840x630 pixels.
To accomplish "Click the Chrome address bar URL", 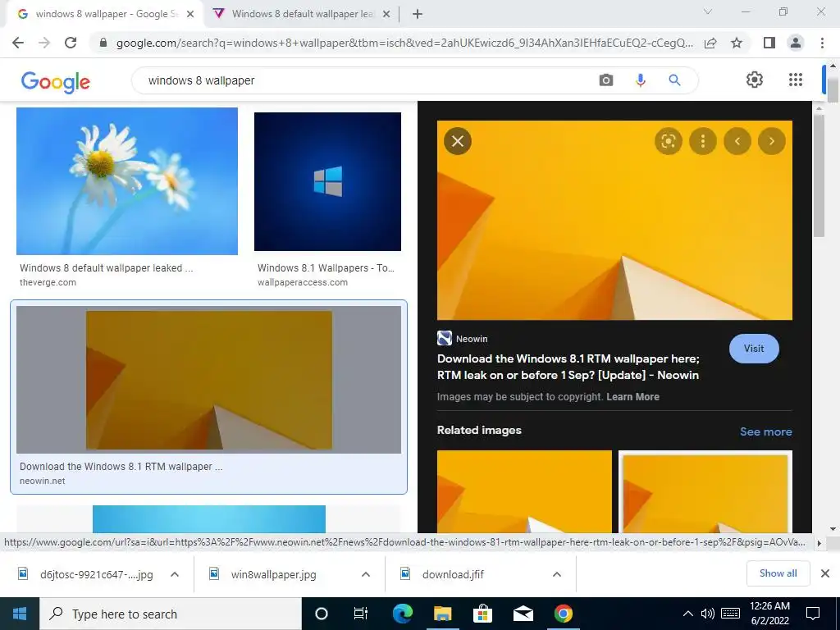I will click(404, 43).
